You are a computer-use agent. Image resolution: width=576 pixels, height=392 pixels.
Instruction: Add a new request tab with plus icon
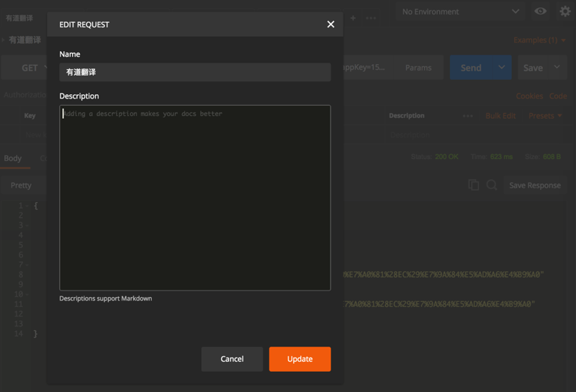click(x=353, y=18)
